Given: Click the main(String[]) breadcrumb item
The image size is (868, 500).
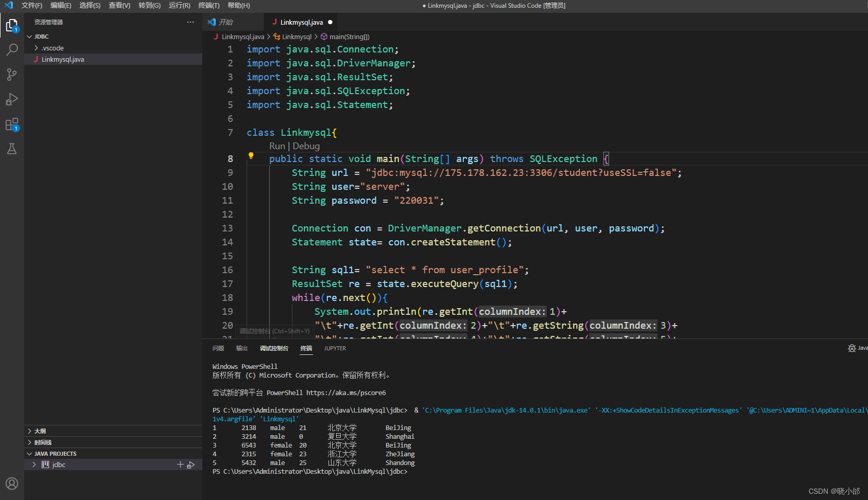Looking at the screenshot, I should 349,37.
